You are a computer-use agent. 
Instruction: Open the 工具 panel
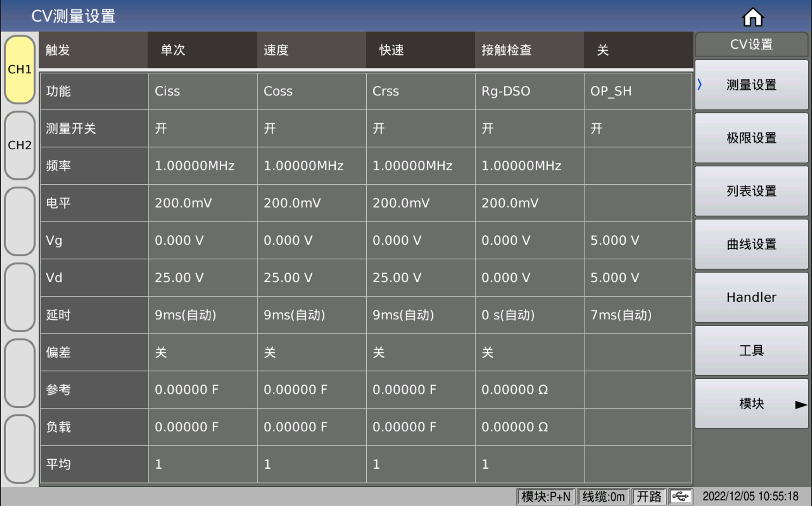tap(751, 350)
